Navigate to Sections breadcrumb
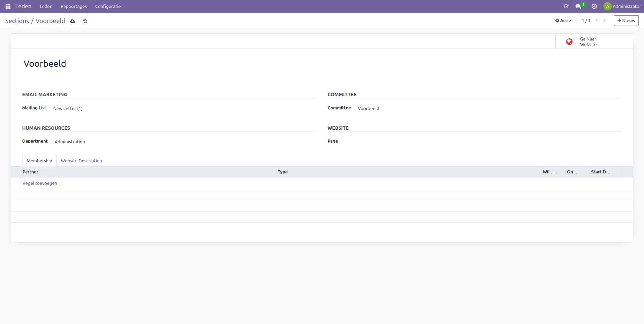This screenshot has height=324, width=644. point(17,21)
